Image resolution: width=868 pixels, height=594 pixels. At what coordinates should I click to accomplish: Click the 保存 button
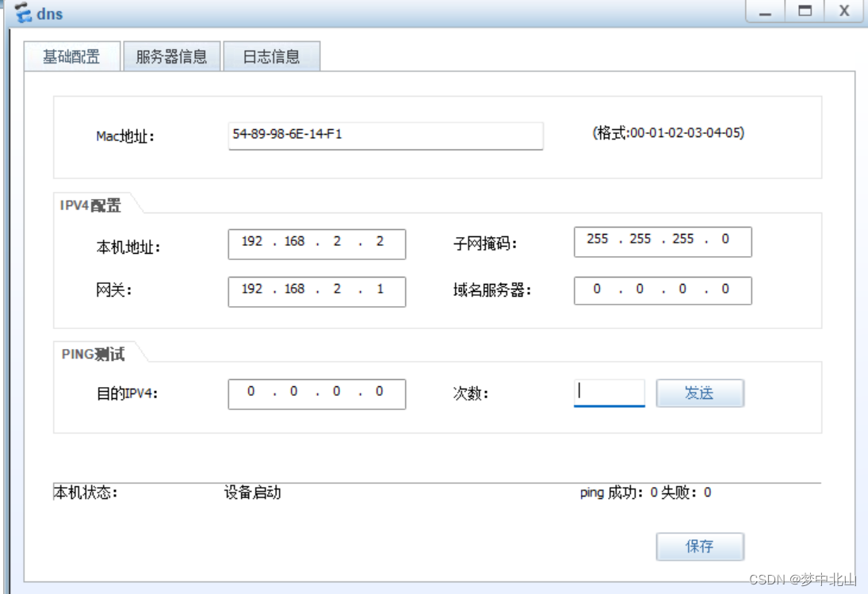coord(700,546)
